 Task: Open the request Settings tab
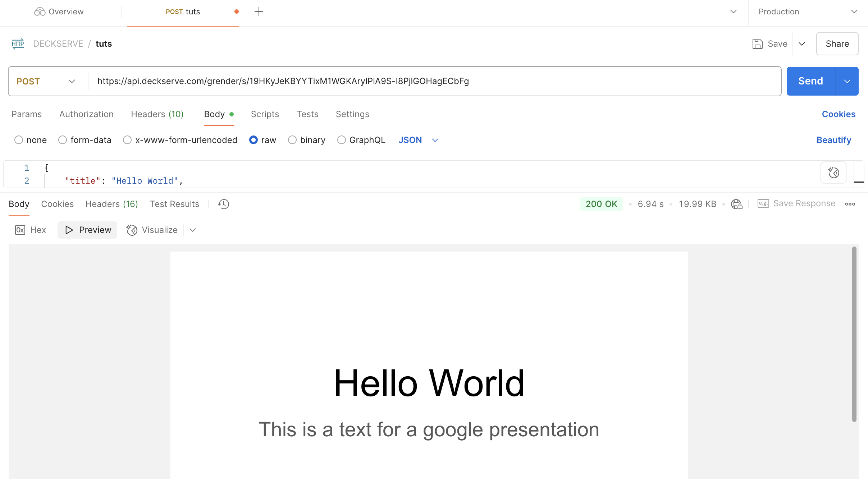pos(352,114)
